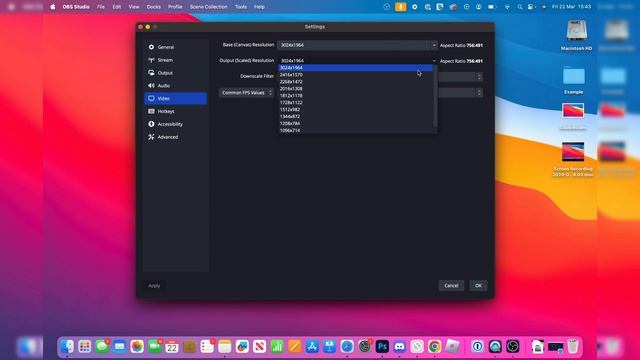640x360 pixels.
Task: Confirm settings with OK button
Action: tap(478, 286)
